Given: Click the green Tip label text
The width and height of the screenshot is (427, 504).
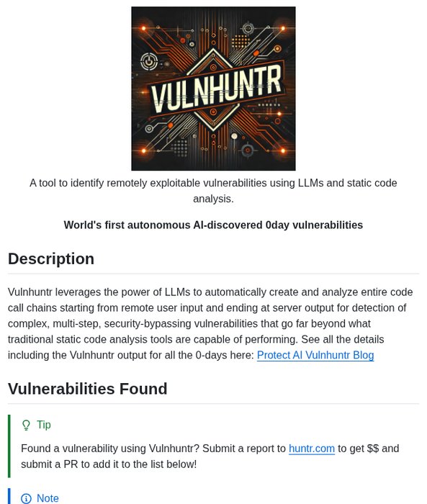Looking at the screenshot, I should pos(44,425).
